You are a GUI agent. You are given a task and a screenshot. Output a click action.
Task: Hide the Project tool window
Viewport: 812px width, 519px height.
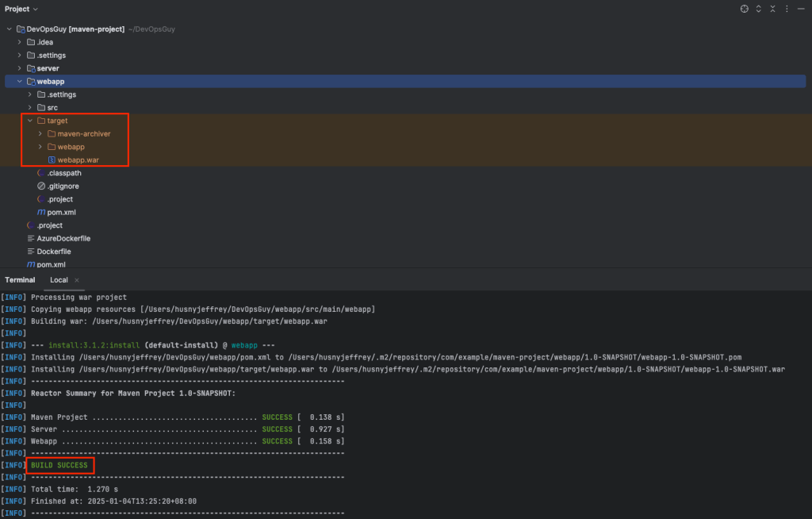click(801, 9)
